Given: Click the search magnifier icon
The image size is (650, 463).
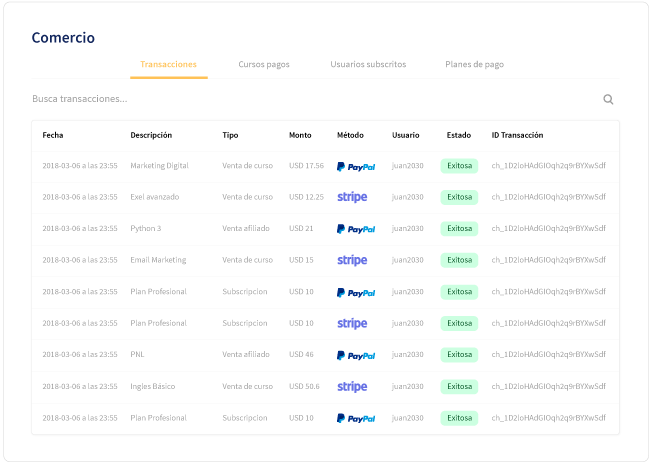Looking at the screenshot, I should (x=608, y=99).
